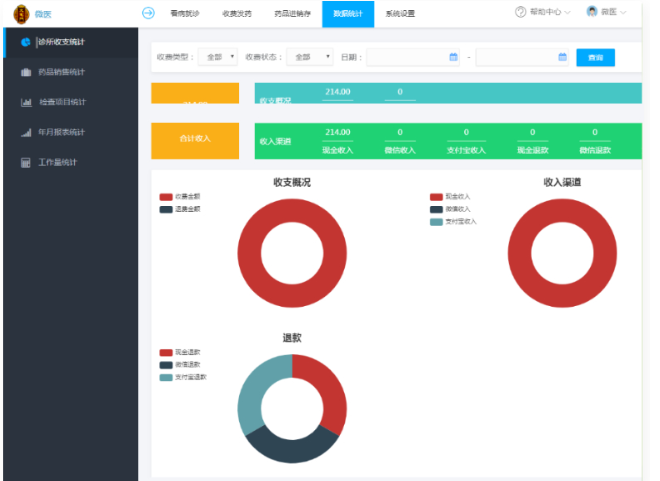The height and width of the screenshot is (481, 660).
Task: Click the circled arrow collapse icon
Action: (x=149, y=13)
